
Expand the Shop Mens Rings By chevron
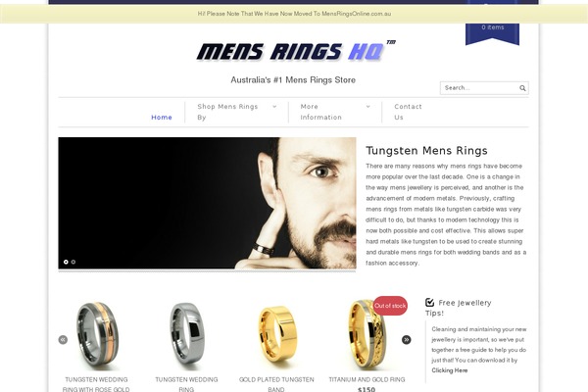click(274, 107)
